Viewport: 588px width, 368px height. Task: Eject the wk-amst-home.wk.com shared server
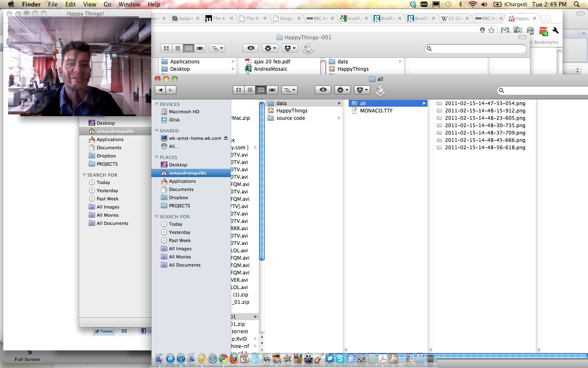(226, 138)
